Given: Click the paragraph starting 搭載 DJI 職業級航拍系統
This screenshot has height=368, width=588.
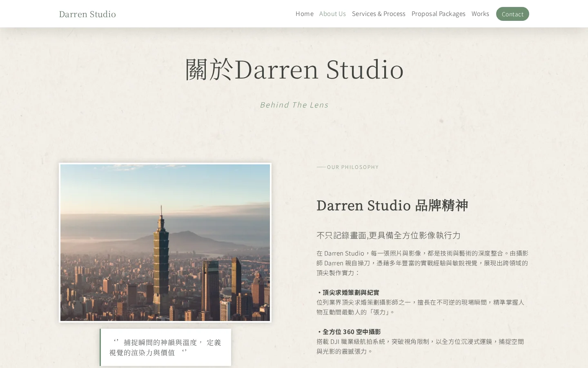Looking at the screenshot, I should pos(420,346).
